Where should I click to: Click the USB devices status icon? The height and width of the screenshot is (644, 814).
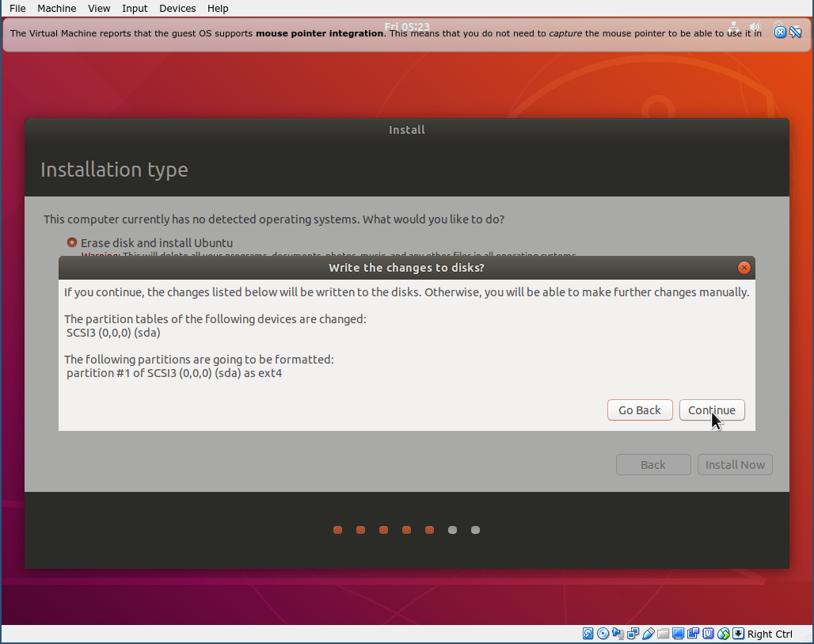point(648,634)
